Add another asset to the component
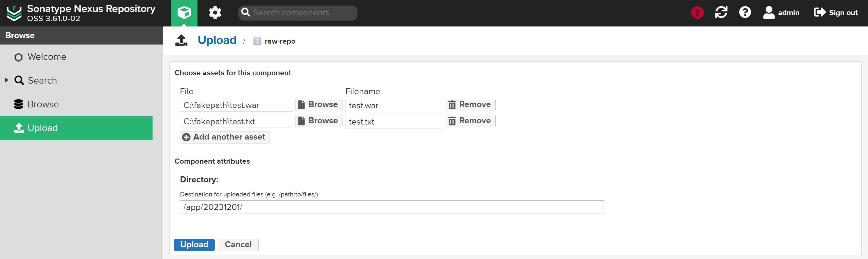868x259 pixels. [x=224, y=137]
